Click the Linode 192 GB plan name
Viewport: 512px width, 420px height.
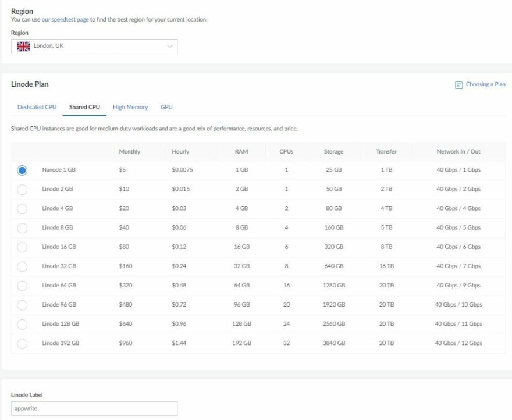point(61,343)
